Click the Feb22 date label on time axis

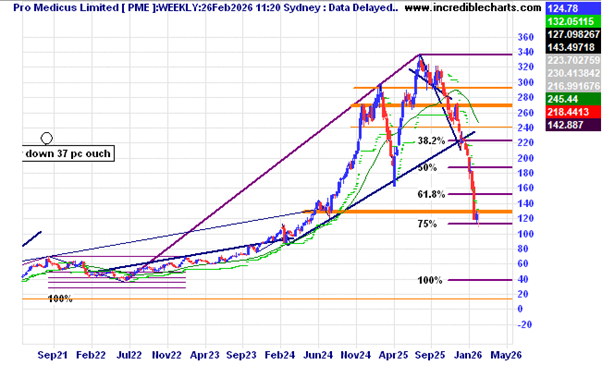pos(91,355)
